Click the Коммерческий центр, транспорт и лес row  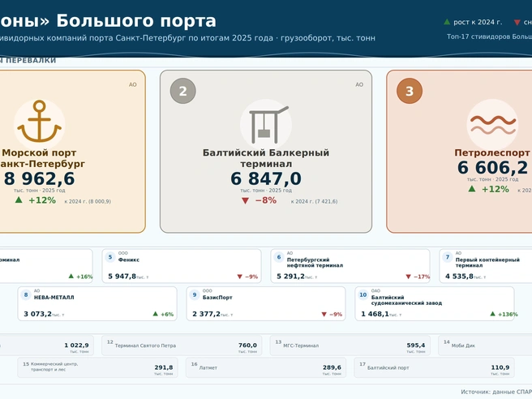coord(97,367)
